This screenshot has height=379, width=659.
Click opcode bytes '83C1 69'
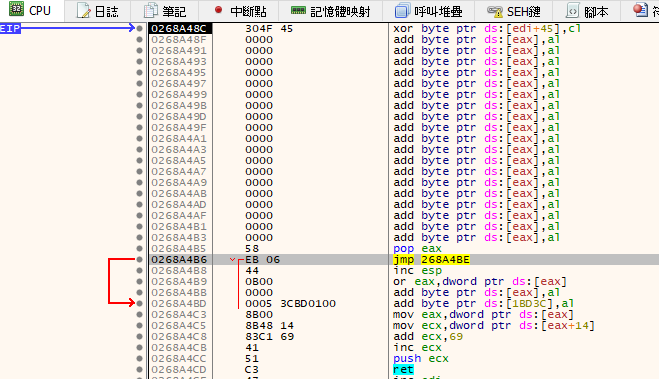coord(269,337)
